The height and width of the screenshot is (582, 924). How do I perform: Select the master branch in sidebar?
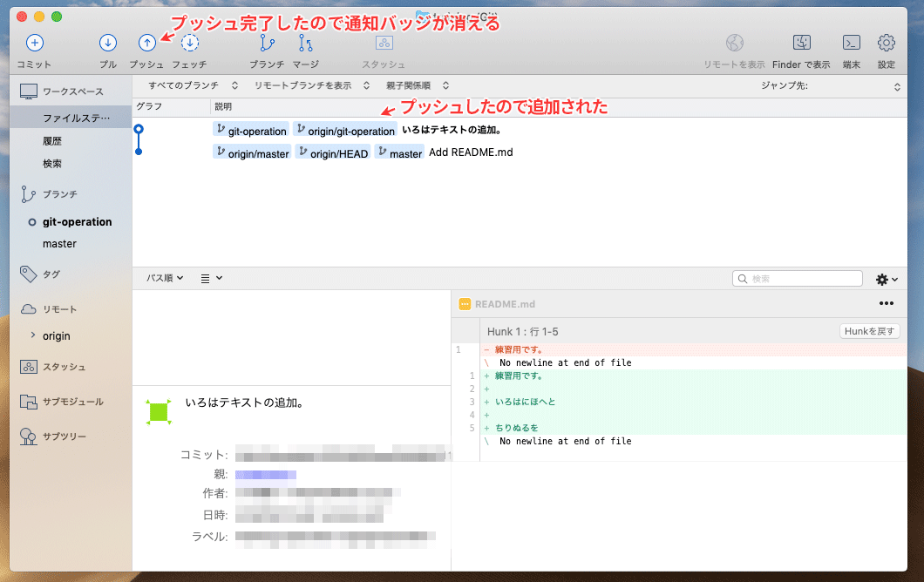[59, 244]
